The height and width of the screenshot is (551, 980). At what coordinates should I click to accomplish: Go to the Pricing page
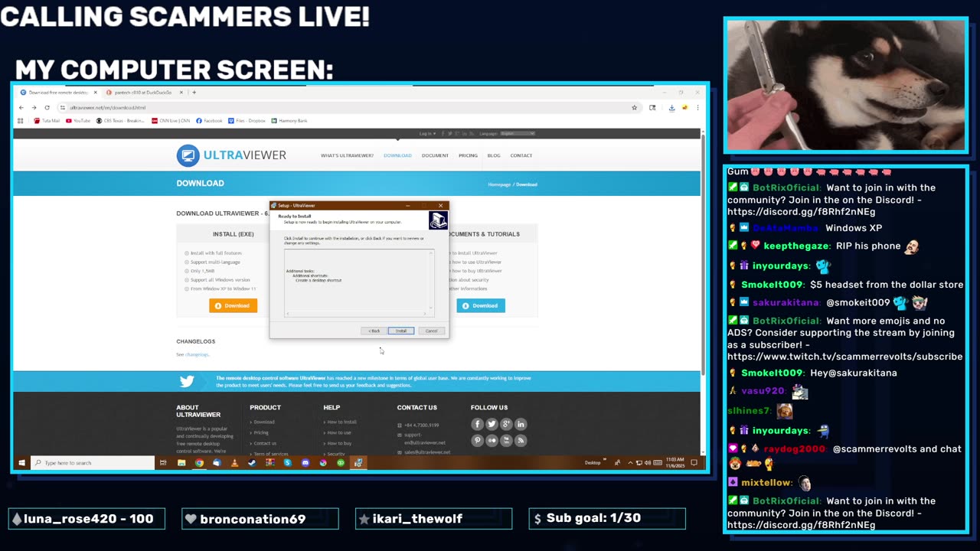tap(468, 155)
